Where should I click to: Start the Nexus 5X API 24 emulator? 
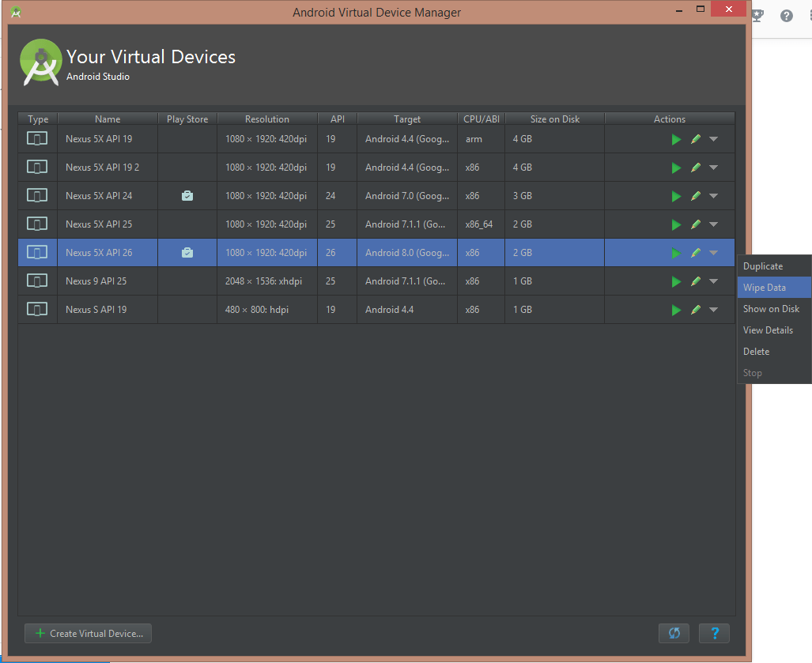coord(676,196)
